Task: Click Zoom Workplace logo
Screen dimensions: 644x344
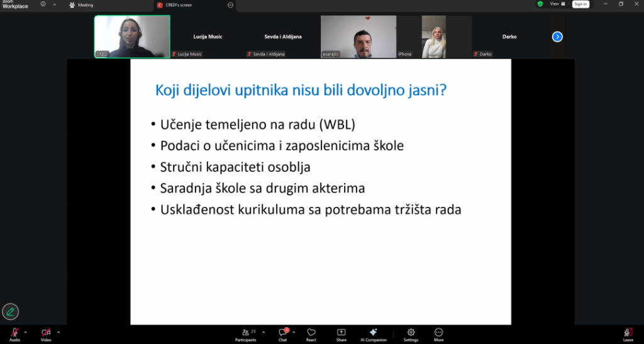Action: coord(15,4)
